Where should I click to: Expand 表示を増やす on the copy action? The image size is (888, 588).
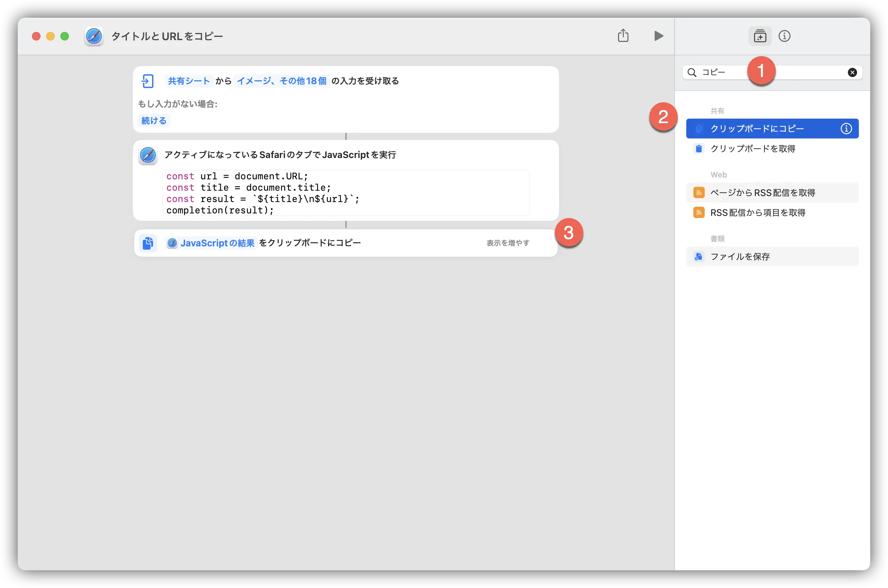point(508,243)
